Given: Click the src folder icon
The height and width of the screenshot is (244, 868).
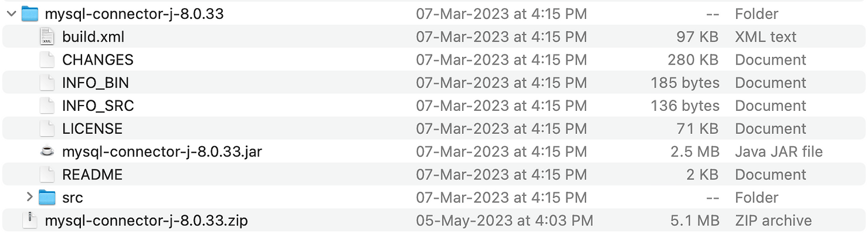Looking at the screenshot, I should [48, 198].
